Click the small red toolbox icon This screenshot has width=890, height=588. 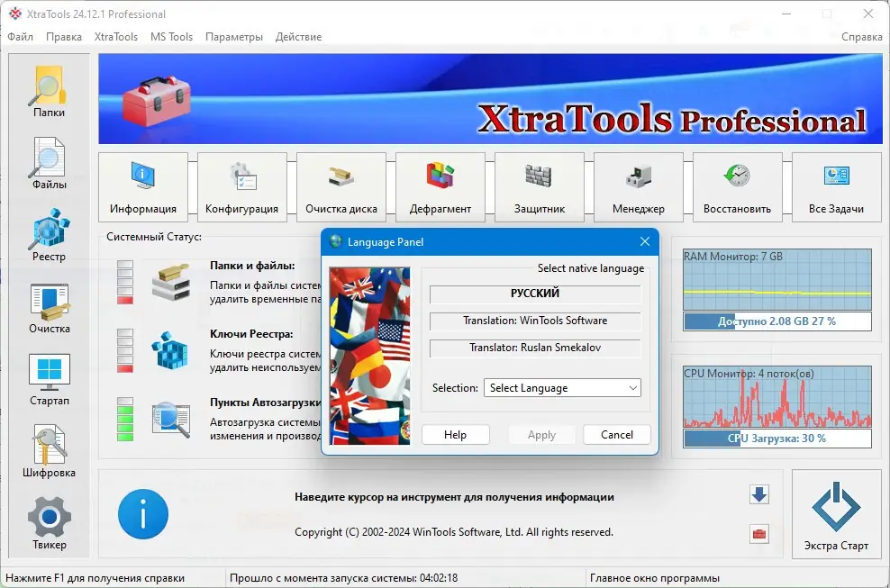point(758,533)
